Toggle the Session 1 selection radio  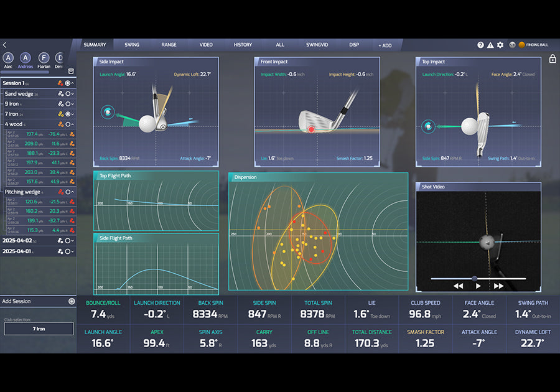pyautogui.click(x=67, y=83)
